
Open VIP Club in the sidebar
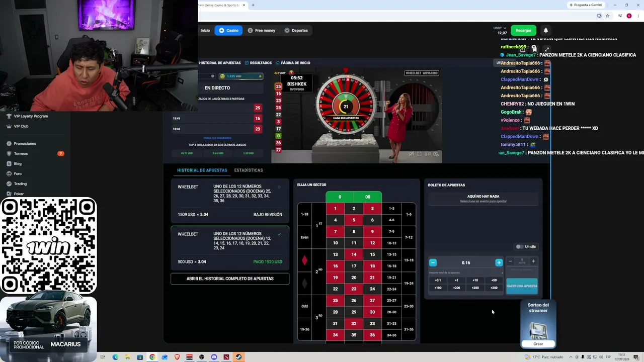pos(21,126)
